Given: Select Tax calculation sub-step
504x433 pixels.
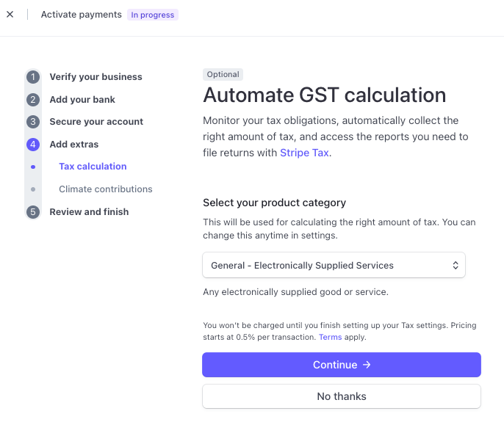Looking at the screenshot, I should [x=93, y=167].
